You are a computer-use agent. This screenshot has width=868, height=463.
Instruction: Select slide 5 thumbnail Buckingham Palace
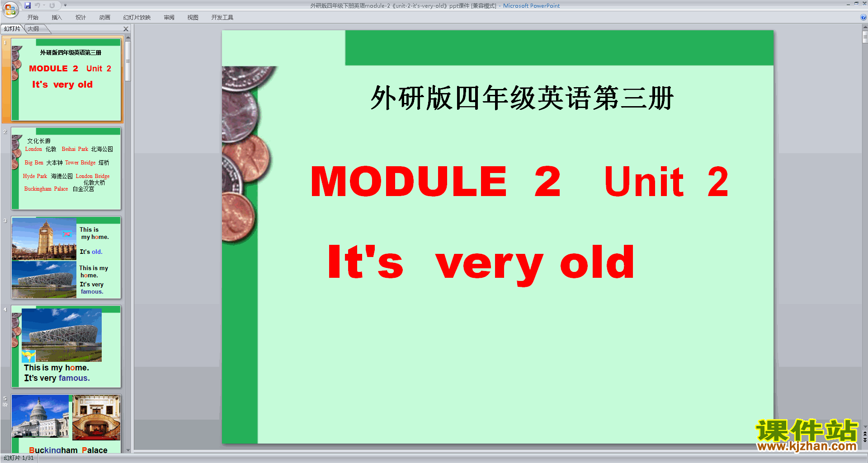(x=66, y=424)
